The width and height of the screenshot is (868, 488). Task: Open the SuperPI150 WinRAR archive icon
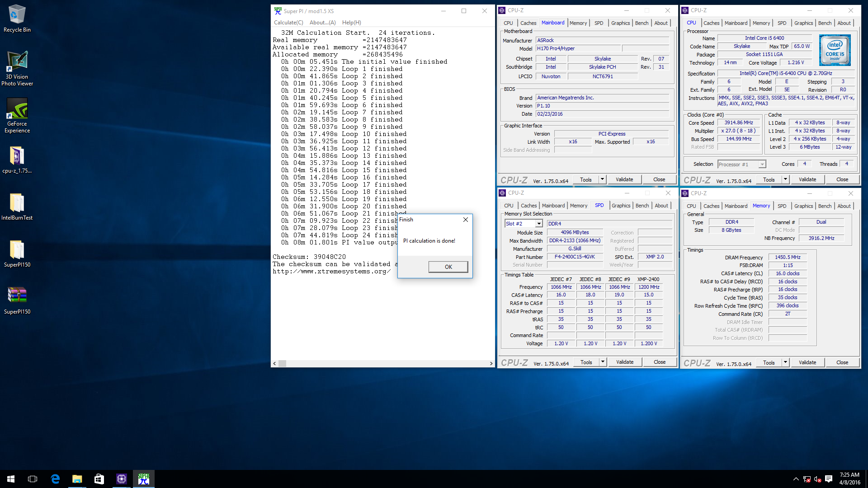click(x=17, y=301)
